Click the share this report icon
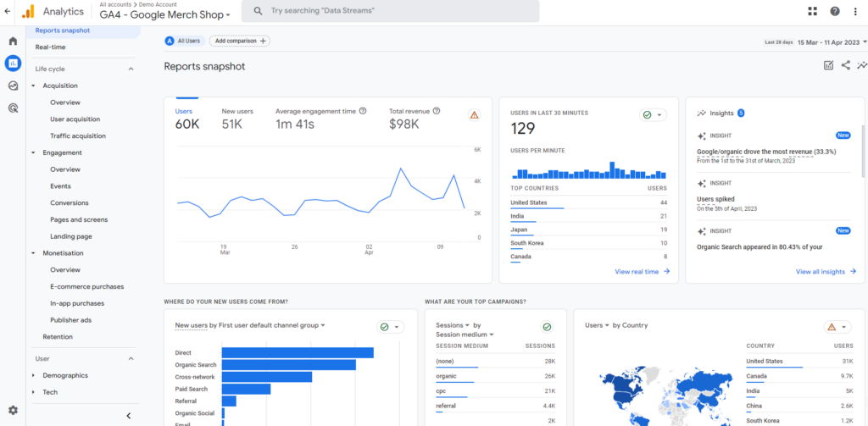 [x=845, y=65]
